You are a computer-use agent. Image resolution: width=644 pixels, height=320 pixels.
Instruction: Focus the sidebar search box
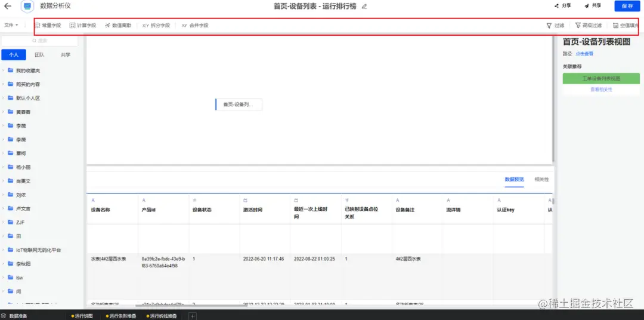(x=39, y=41)
